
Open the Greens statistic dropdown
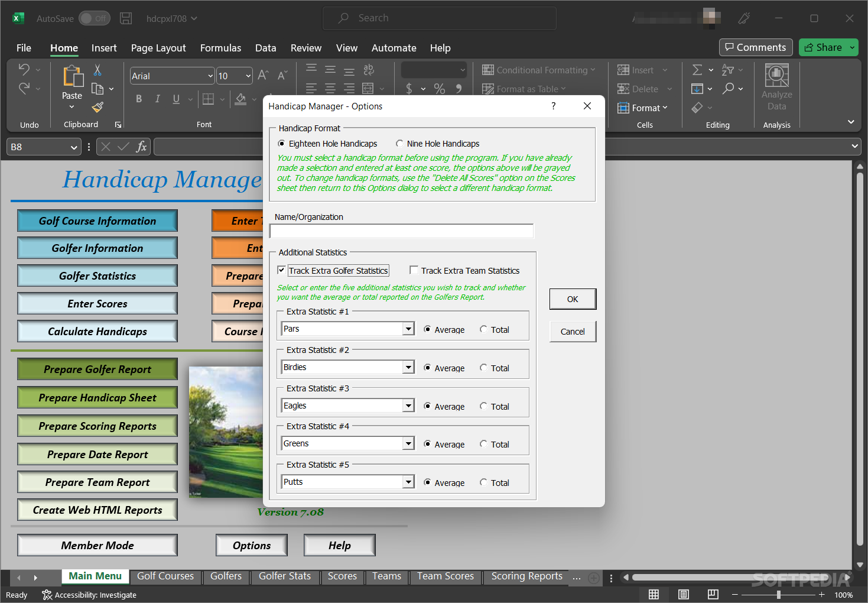408,443
